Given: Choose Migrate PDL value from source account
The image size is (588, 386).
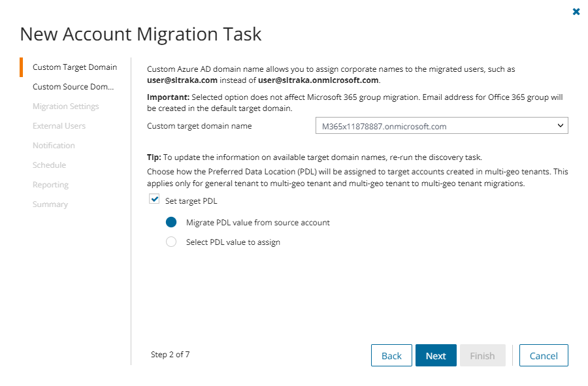Looking at the screenshot, I should 171,222.
